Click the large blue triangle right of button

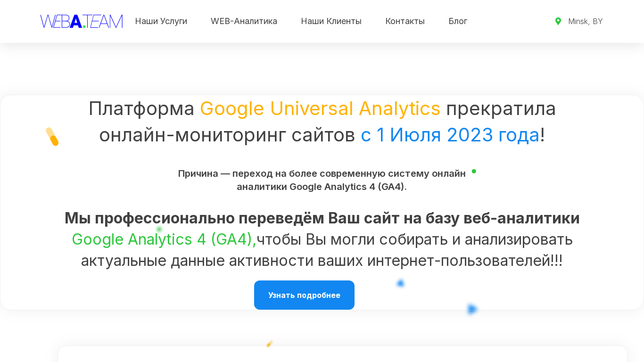[472, 309]
